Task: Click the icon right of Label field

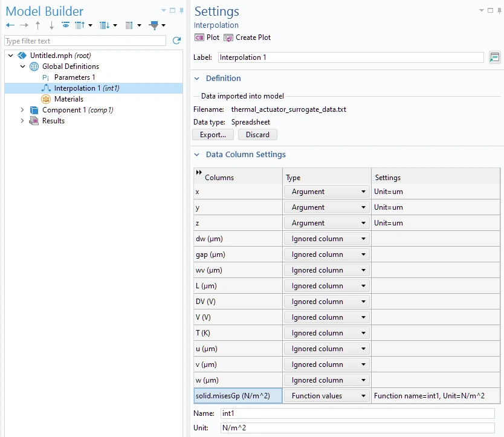Action: pos(494,57)
